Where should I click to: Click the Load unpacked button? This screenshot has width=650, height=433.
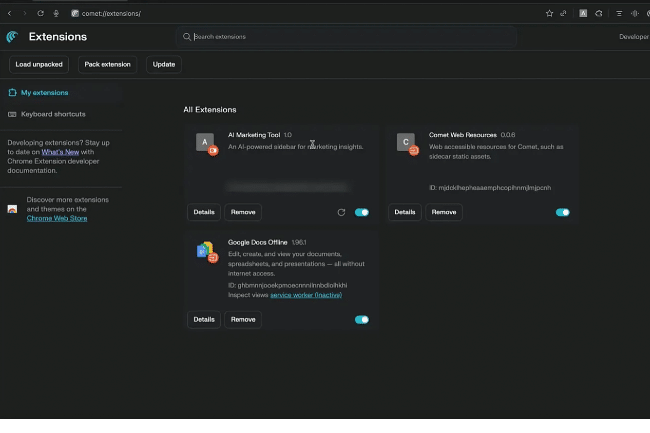[x=39, y=64]
